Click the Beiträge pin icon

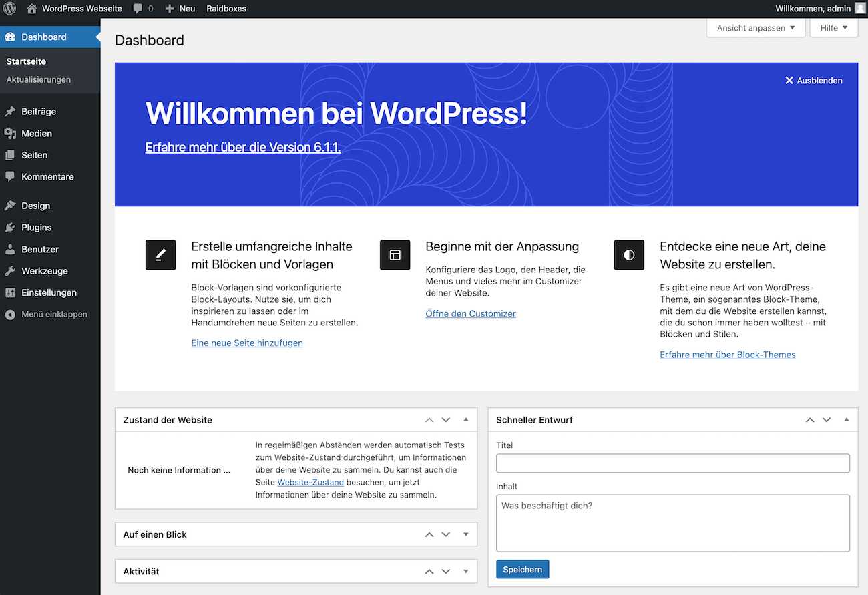coord(10,112)
